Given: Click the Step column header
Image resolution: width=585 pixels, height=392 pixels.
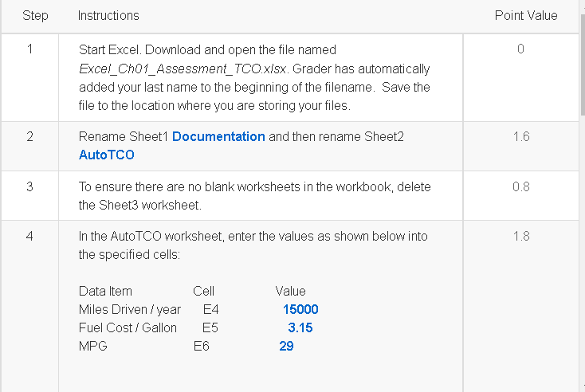Looking at the screenshot, I should [35, 16].
